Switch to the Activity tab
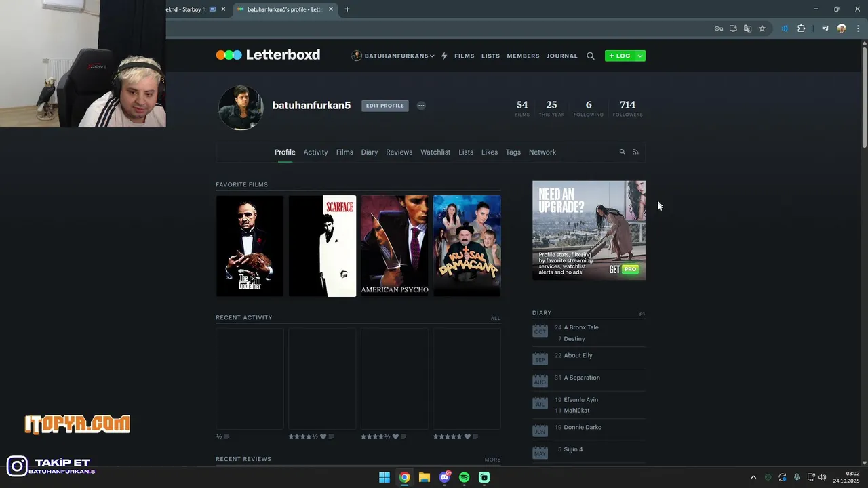Viewport: 868px width, 488px height. (315, 152)
